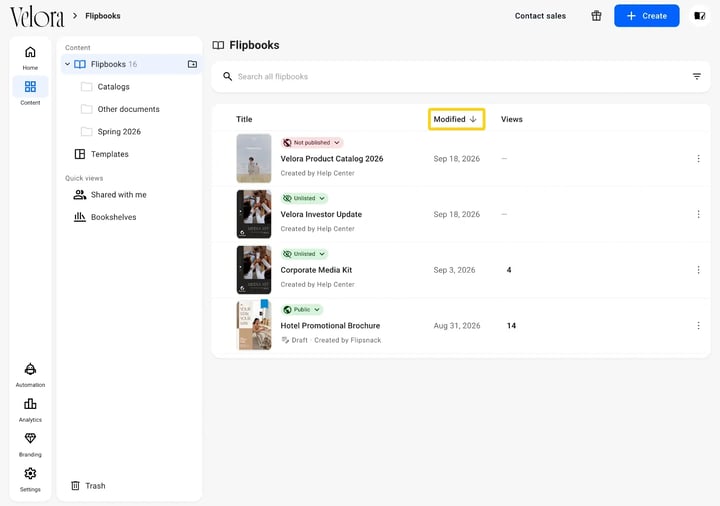Click the 14 views count
Screen dimensions: 720x506
coord(511,325)
